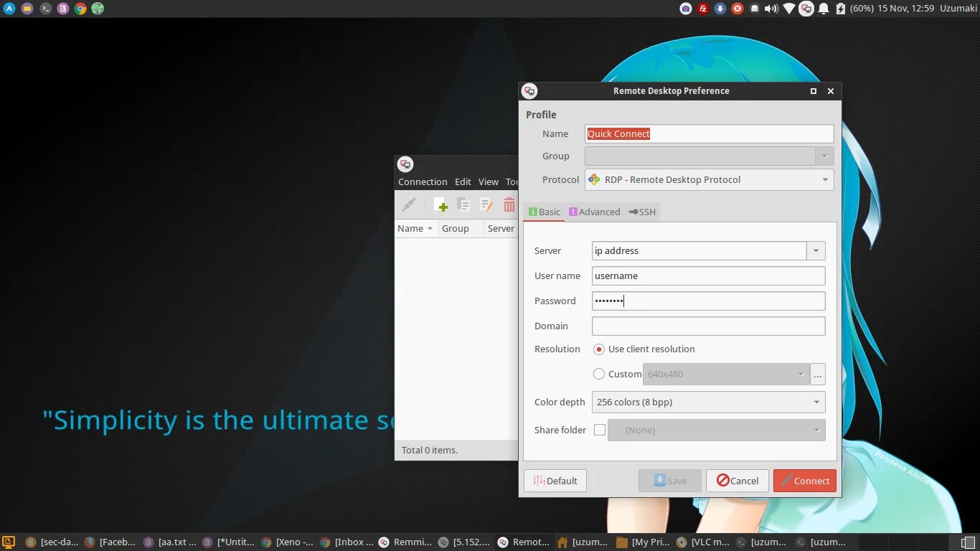
Task: Open the Color depth dropdown
Action: point(708,402)
